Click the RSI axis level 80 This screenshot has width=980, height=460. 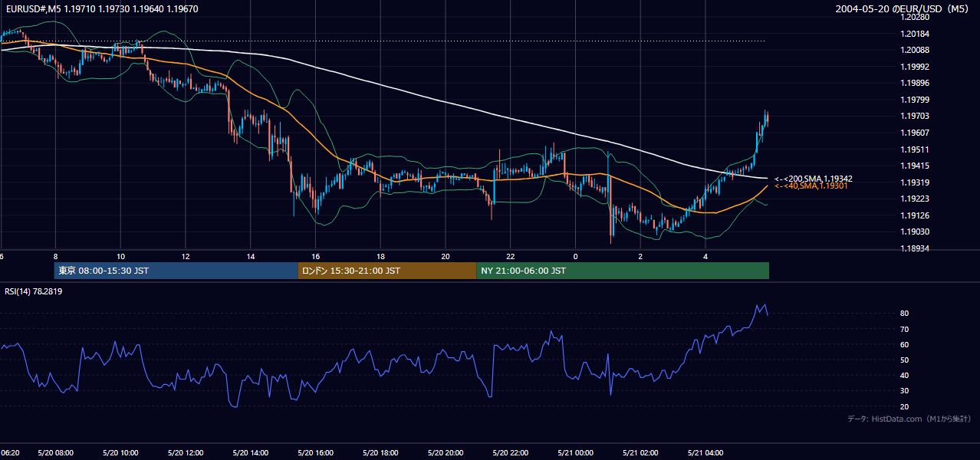(x=904, y=314)
